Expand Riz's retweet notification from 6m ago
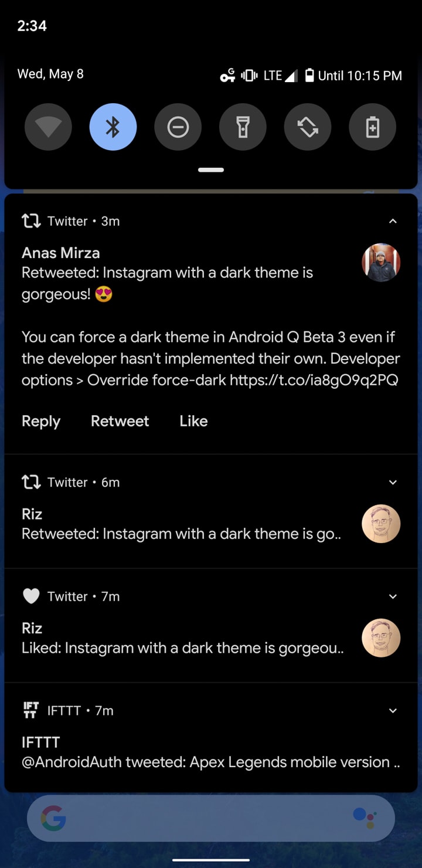This screenshot has height=868, width=422. pos(393,482)
